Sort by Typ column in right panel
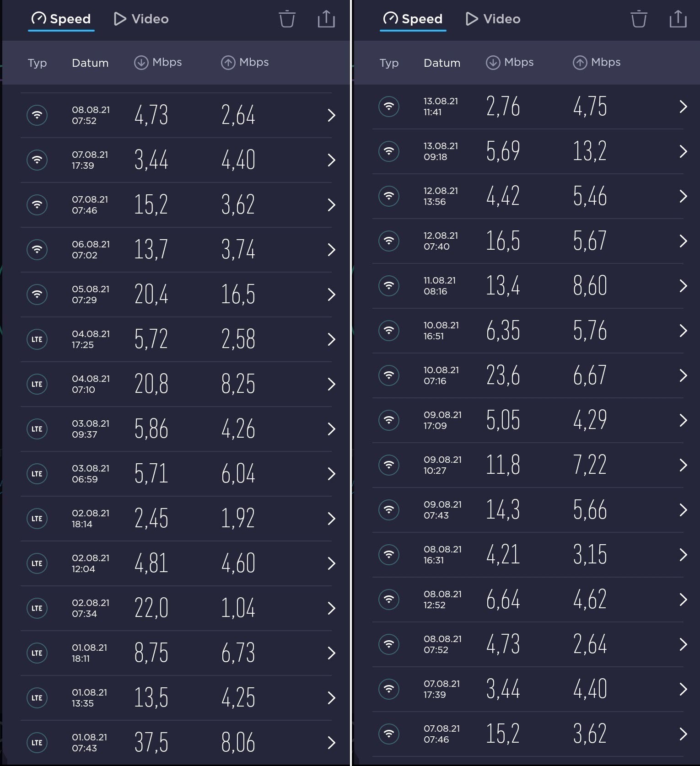 point(389,63)
